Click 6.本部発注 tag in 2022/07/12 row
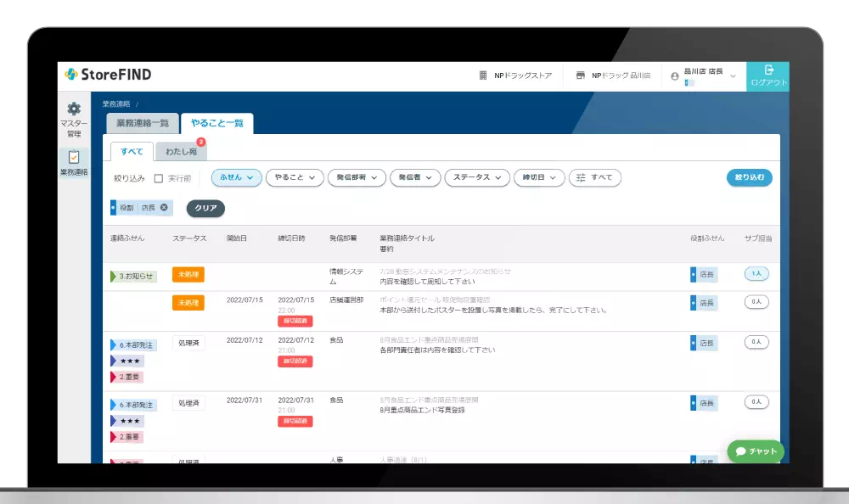Viewport: 849px width, 504px height. (x=134, y=344)
